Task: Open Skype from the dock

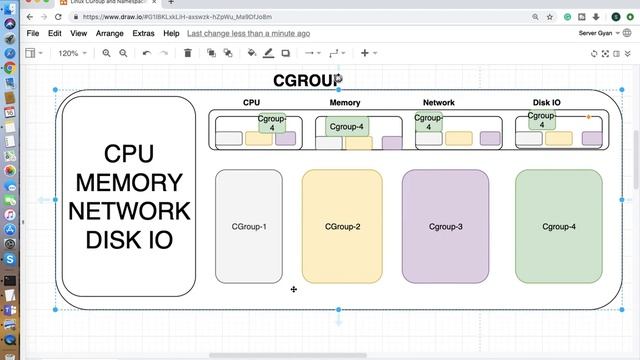Action: [10, 259]
